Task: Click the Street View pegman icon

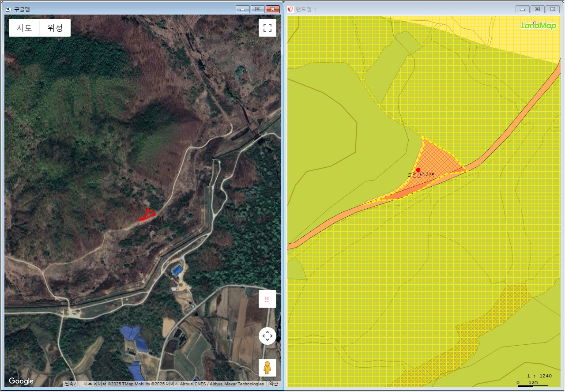Action: tap(267, 367)
